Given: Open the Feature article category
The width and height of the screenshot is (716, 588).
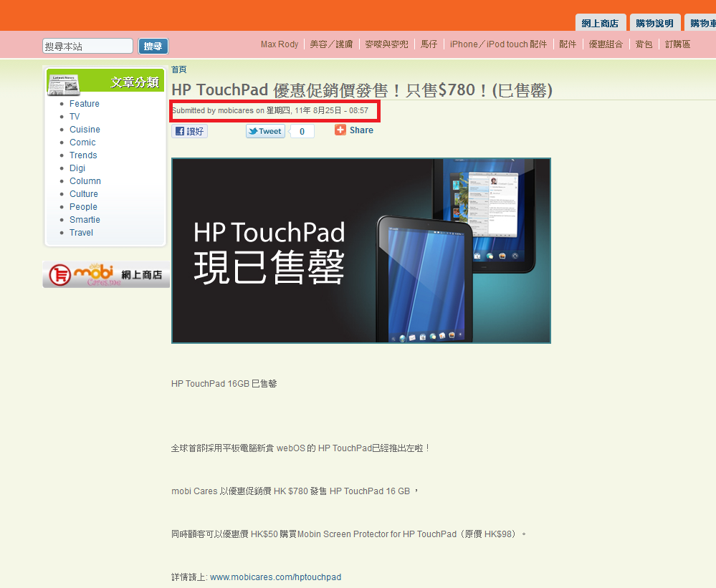Looking at the screenshot, I should (x=84, y=104).
